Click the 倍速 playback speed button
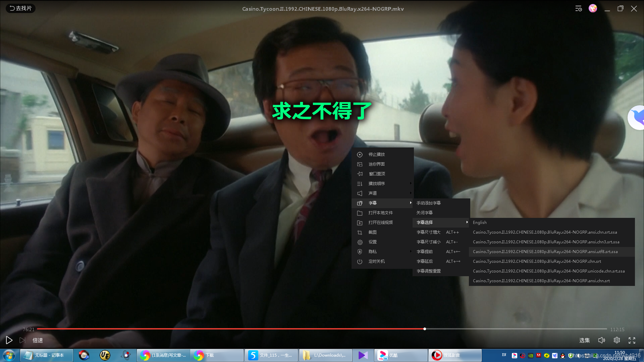 coord(38,340)
